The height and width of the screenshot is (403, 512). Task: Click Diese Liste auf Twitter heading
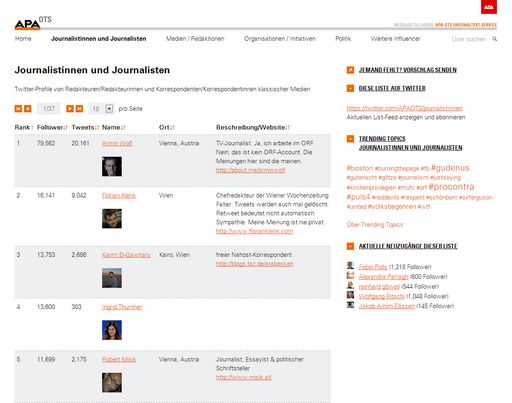coord(392,88)
